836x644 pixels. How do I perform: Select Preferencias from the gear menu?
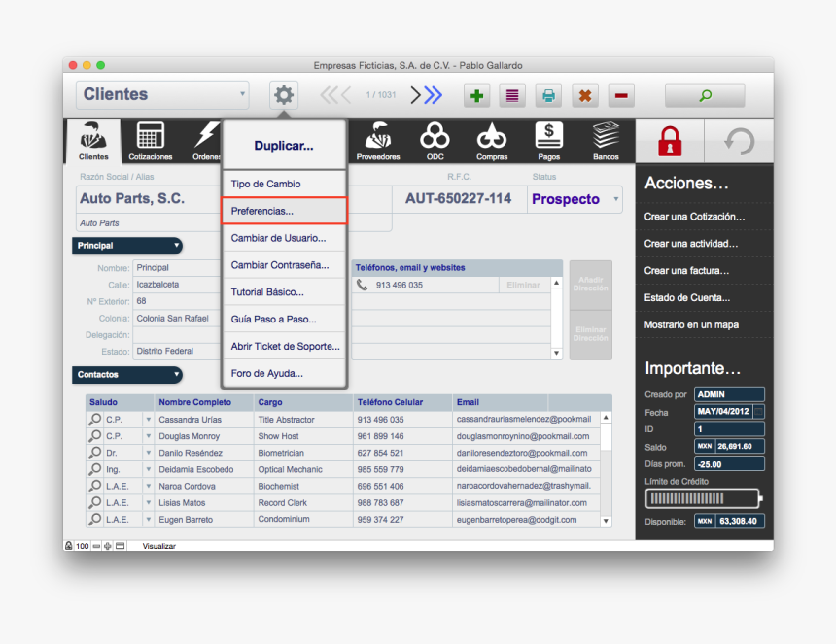264,210
